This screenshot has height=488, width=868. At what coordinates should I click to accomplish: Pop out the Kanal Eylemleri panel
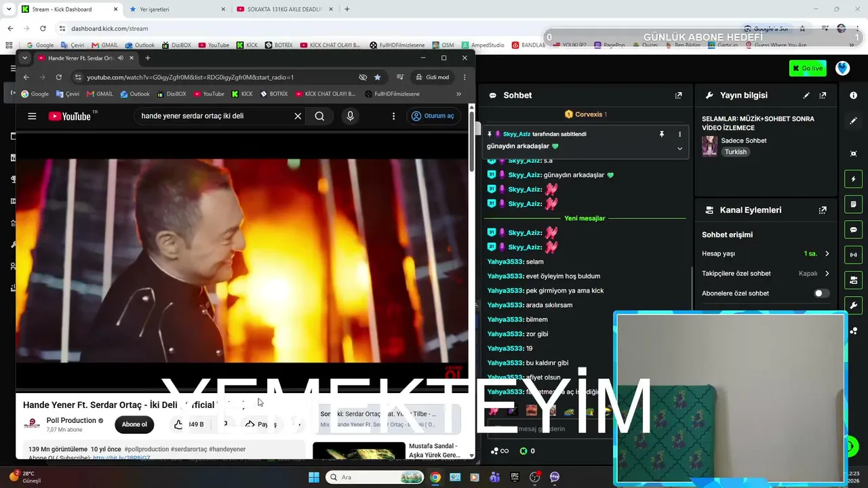pyautogui.click(x=823, y=210)
